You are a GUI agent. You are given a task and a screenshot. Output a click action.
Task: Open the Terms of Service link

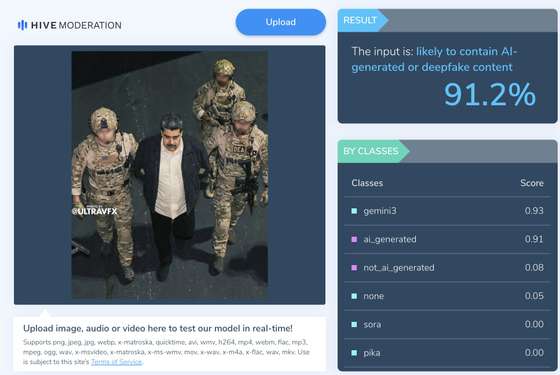click(x=116, y=362)
